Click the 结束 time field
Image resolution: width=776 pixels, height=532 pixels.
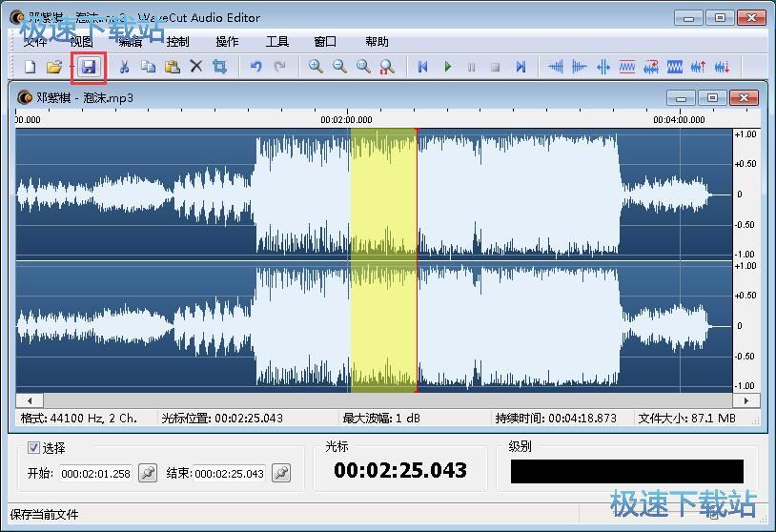229,474
